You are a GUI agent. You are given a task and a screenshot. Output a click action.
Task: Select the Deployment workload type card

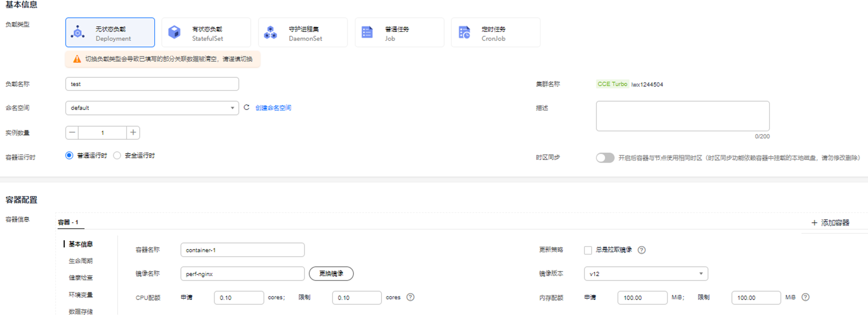coord(110,33)
